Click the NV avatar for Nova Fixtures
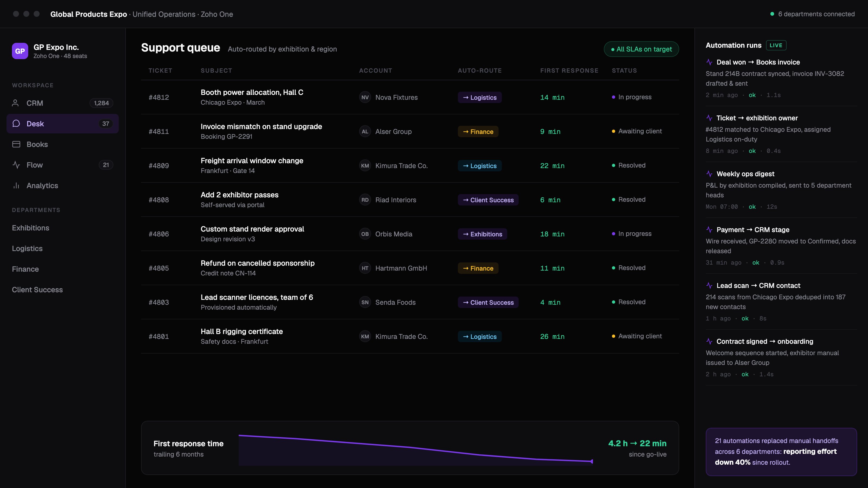This screenshot has height=488, width=868. point(365,97)
